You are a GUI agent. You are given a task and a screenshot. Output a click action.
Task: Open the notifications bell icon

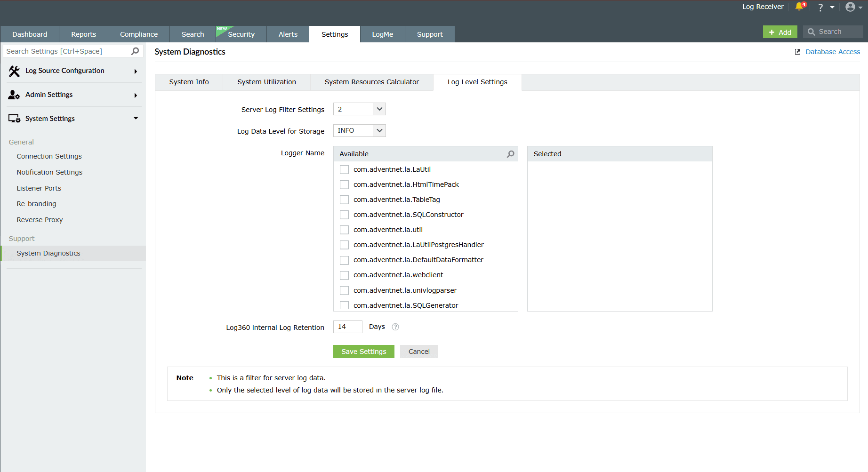800,7
